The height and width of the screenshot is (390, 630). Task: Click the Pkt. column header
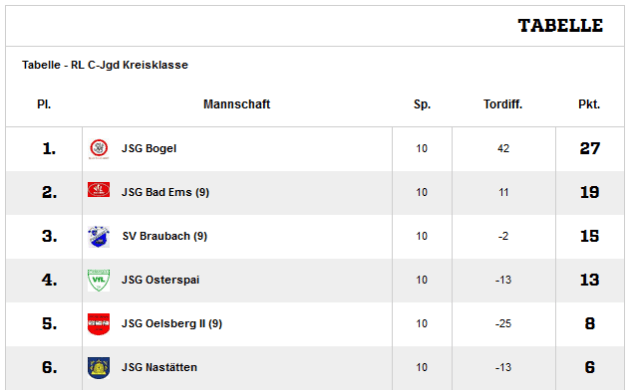point(589,104)
